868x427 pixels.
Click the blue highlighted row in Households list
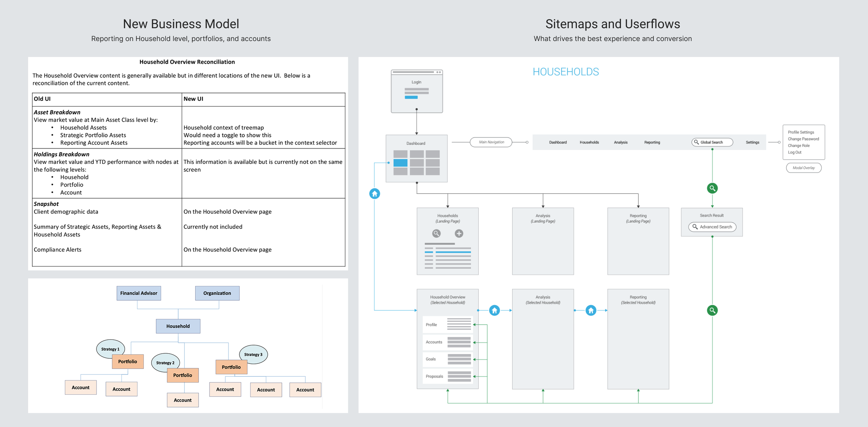tap(448, 252)
